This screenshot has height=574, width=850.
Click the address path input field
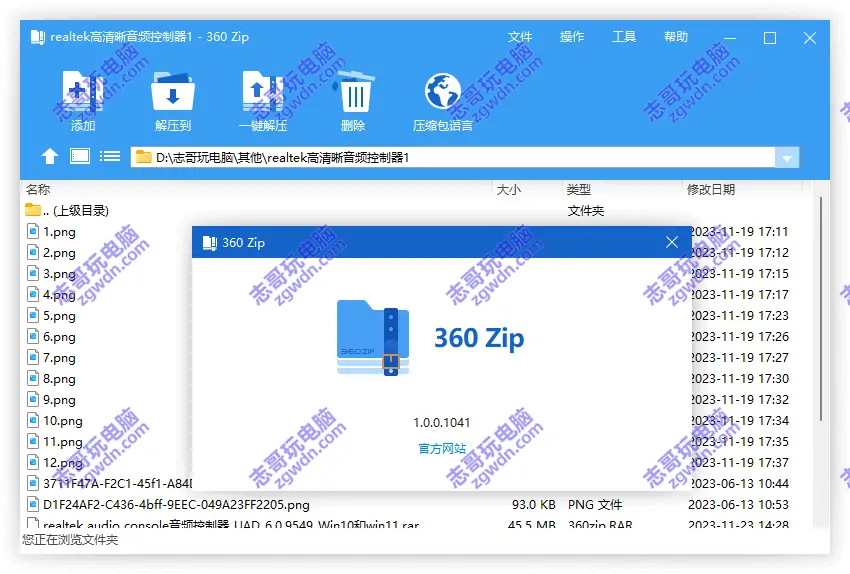pos(450,157)
